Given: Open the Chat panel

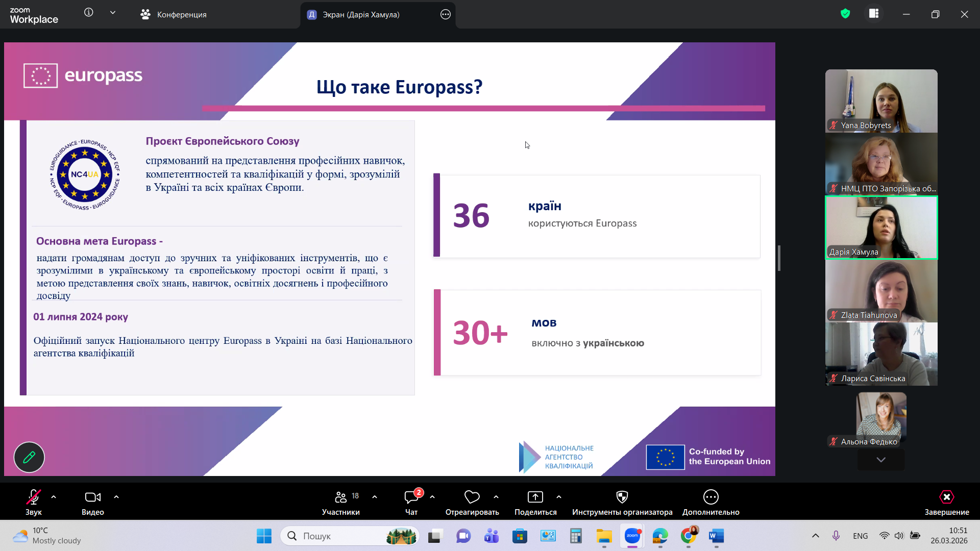Looking at the screenshot, I should (x=411, y=502).
